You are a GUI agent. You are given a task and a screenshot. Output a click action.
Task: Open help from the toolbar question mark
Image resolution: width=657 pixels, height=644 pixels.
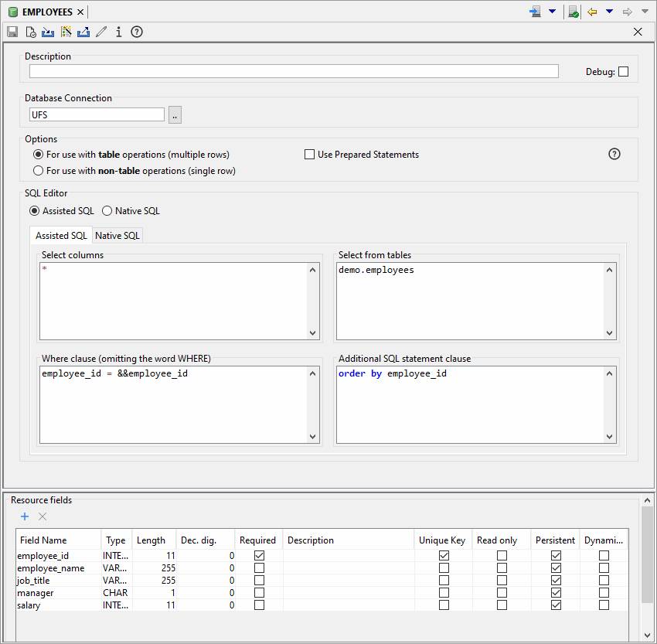[x=137, y=32]
